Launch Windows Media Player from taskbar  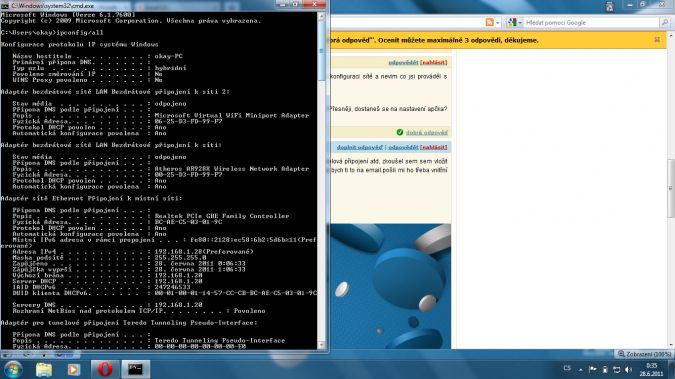[74, 369]
